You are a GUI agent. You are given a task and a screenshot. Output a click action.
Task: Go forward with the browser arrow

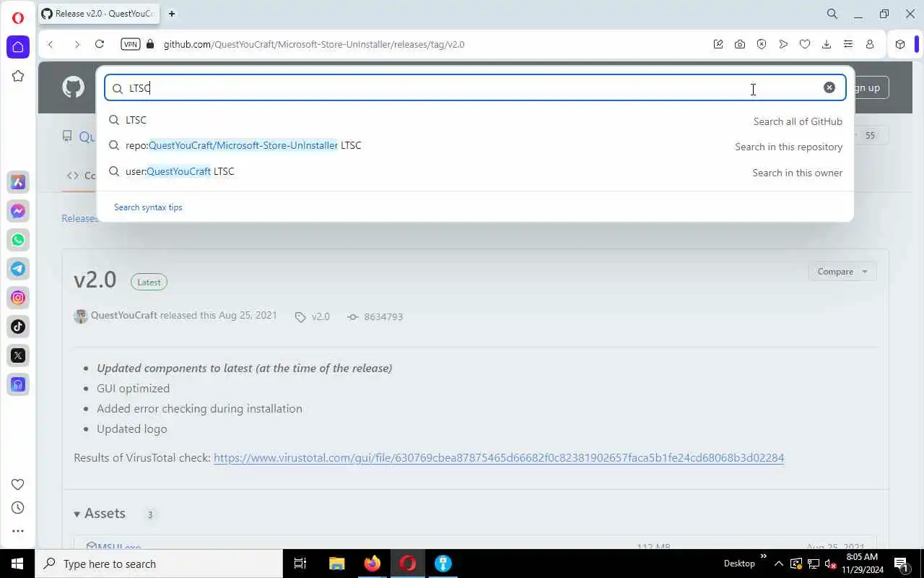[77, 44]
